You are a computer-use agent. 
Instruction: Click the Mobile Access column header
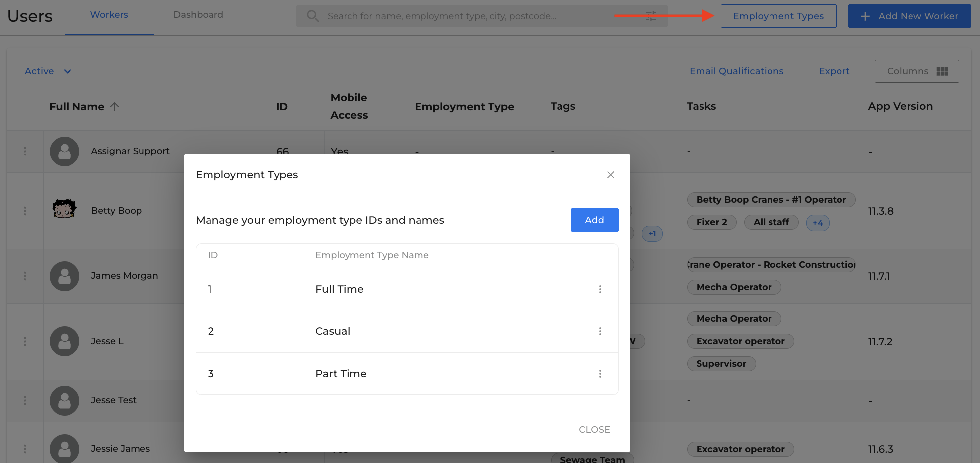[x=350, y=106]
